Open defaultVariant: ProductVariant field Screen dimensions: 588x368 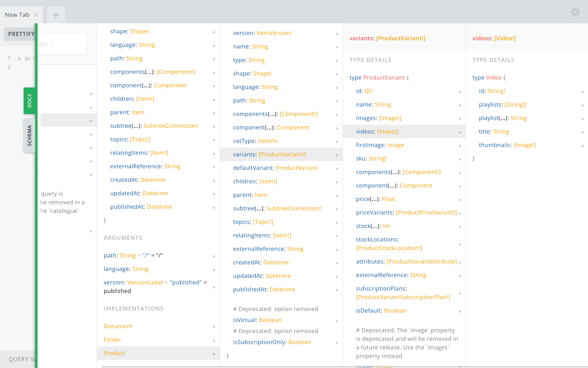click(x=281, y=168)
